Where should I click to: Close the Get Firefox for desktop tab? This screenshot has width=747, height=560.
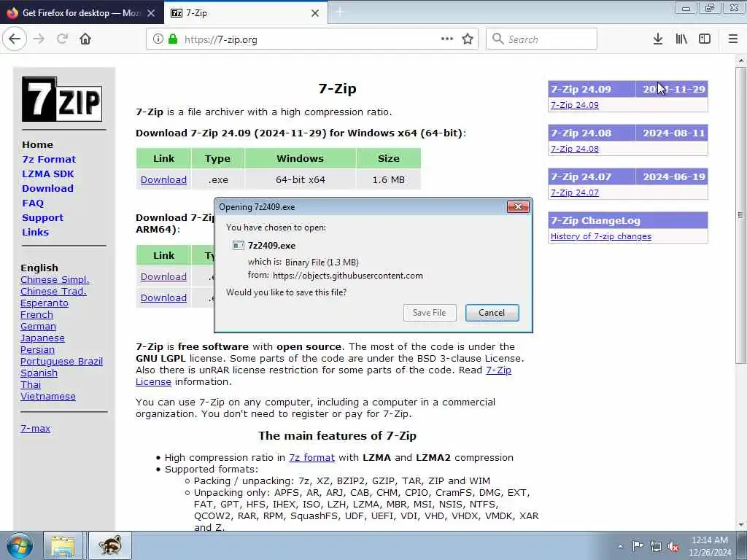[151, 13]
